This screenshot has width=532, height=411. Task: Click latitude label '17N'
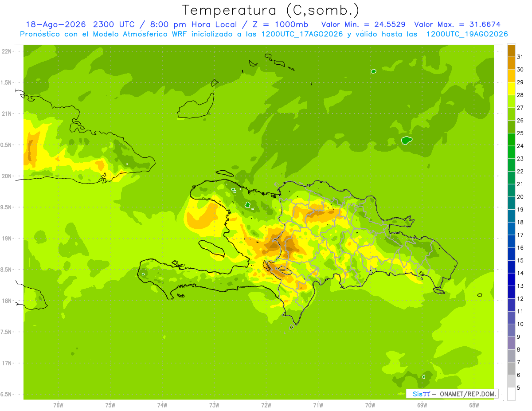(8, 363)
